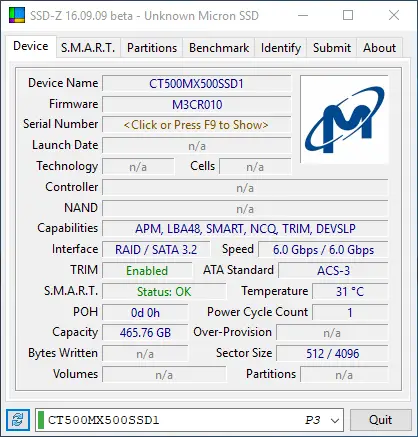Image resolution: width=418 pixels, height=437 pixels.
Task: Click the Power Cycle Count label
Action: [x=257, y=312]
